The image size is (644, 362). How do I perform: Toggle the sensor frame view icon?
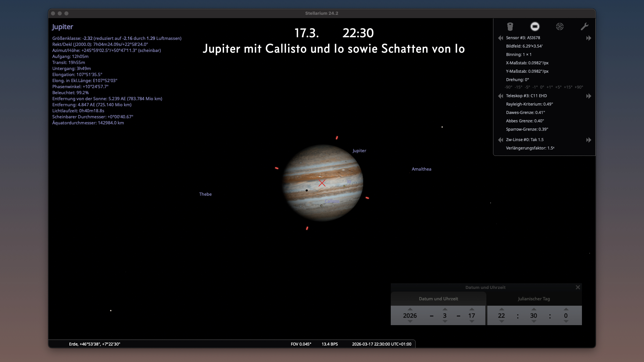point(535,26)
